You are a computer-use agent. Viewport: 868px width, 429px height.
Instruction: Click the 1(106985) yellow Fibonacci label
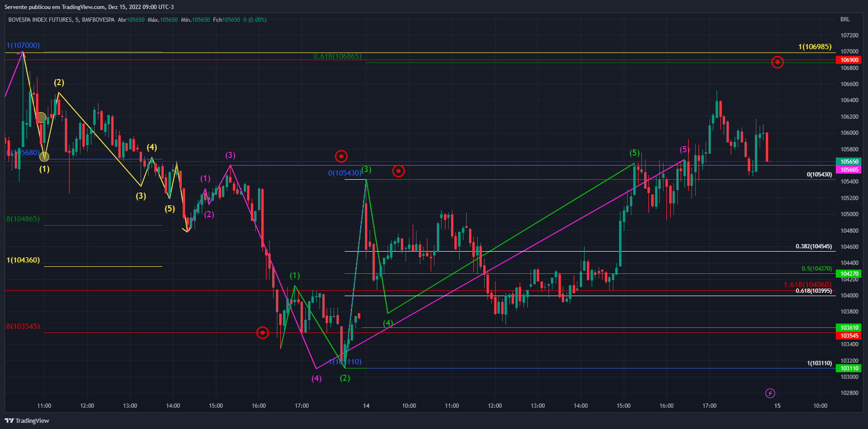click(815, 46)
